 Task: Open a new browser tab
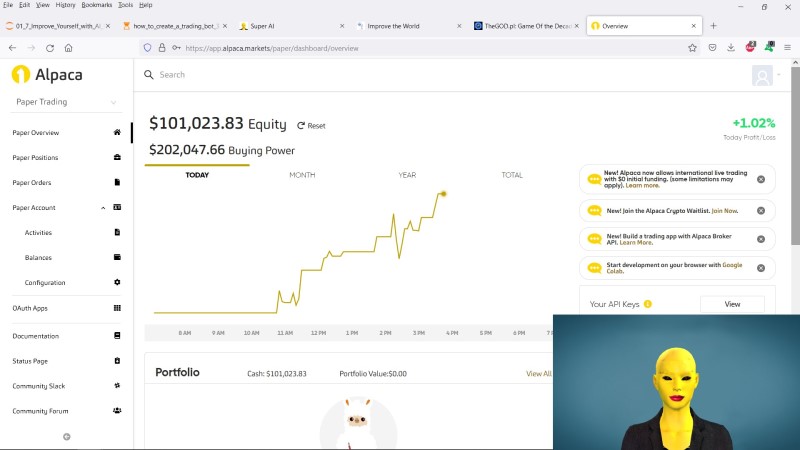click(713, 26)
